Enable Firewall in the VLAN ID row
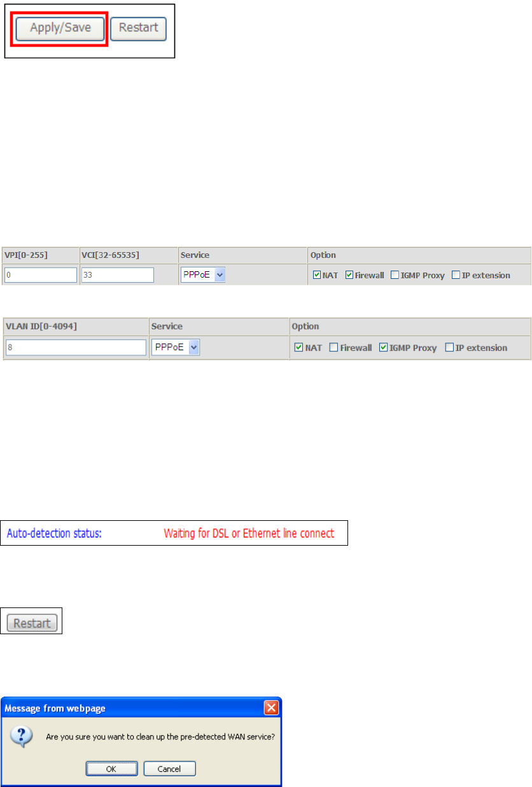The image size is (532, 787). click(333, 348)
